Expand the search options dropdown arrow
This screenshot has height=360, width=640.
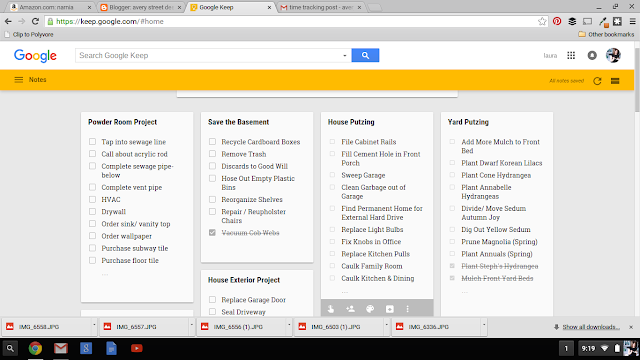pyautogui.click(x=344, y=56)
